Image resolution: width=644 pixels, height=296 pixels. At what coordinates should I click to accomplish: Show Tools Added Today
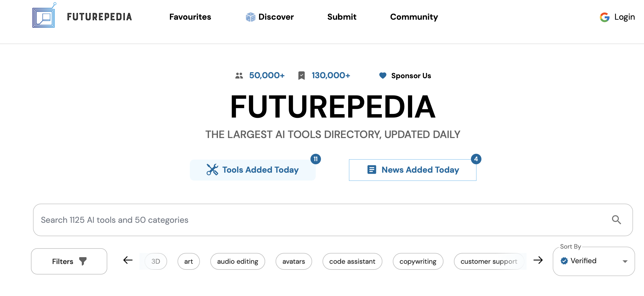pyautogui.click(x=253, y=170)
